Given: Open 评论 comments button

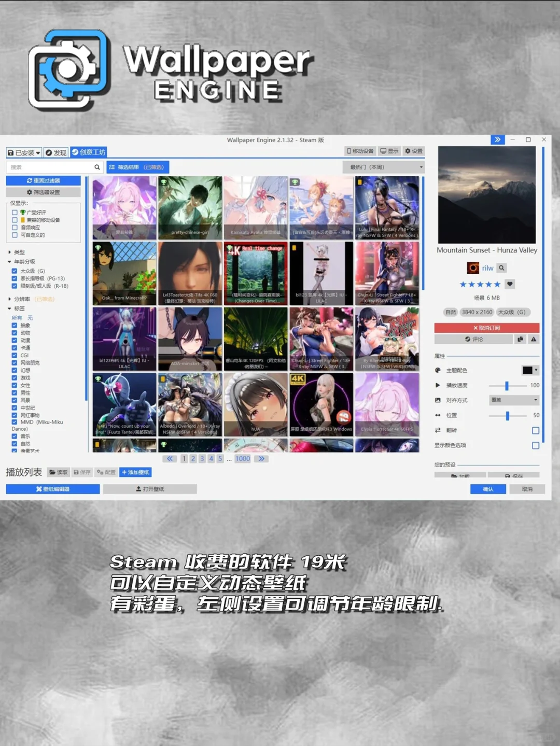Looking at the screenshot, I should point(473,339).
